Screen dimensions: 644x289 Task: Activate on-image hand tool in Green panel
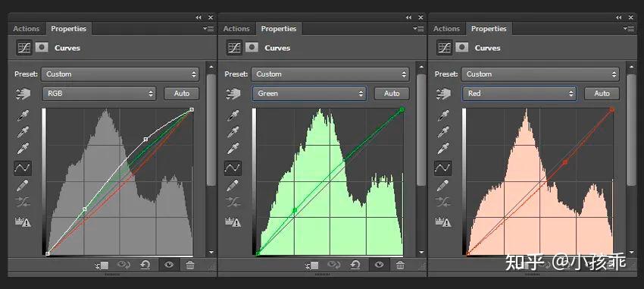tap(233, 94)
